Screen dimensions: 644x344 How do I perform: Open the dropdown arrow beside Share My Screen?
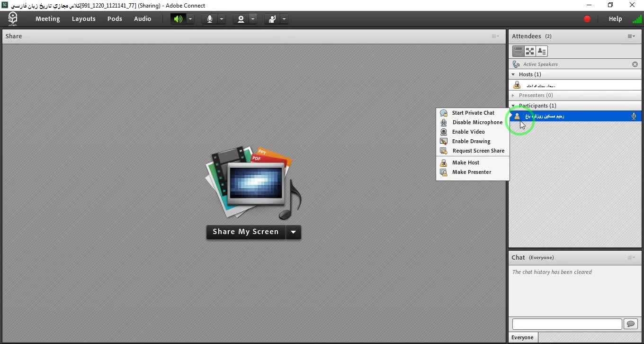pos(294,232)
